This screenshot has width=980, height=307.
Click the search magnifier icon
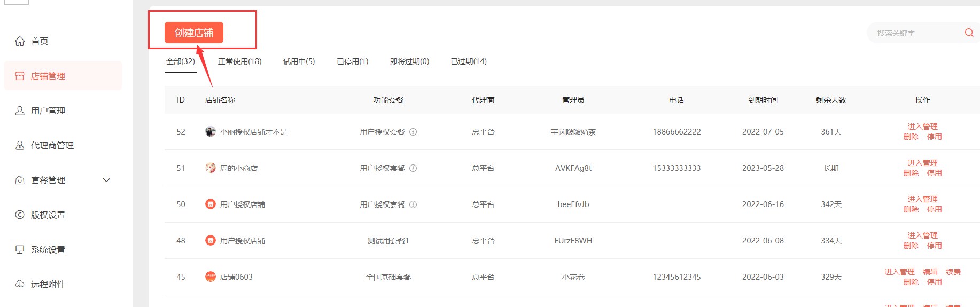(969, 33)
